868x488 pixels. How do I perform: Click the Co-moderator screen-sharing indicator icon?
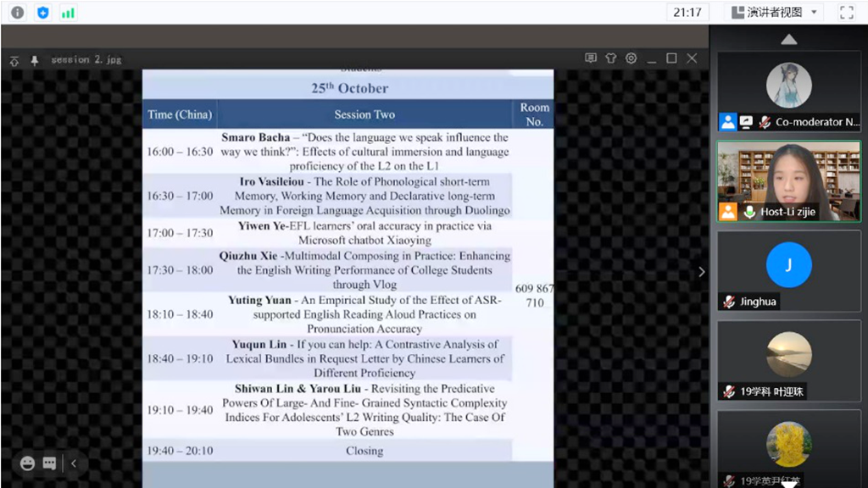tap(746, 122)
